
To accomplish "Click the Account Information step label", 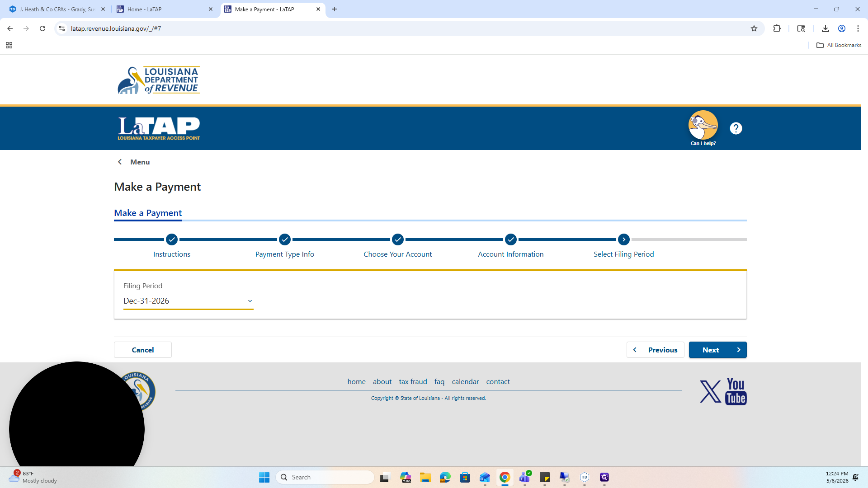I will (x=511, y=254).
